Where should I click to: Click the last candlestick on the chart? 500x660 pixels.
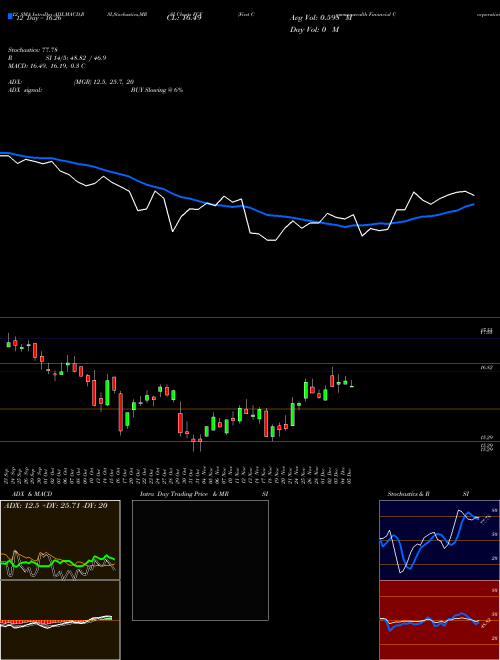[x=352, y=385]
